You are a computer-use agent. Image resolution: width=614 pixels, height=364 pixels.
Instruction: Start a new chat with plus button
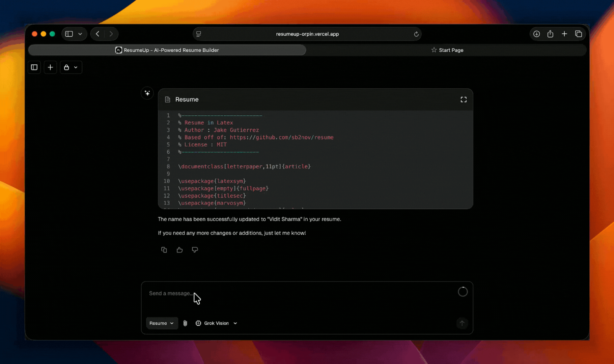50,67
